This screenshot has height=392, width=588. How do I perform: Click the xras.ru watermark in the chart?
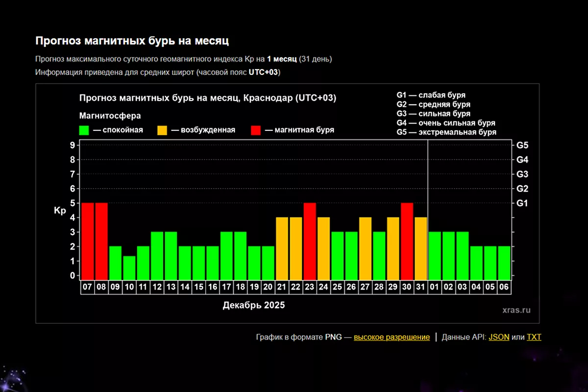(516, 310)
